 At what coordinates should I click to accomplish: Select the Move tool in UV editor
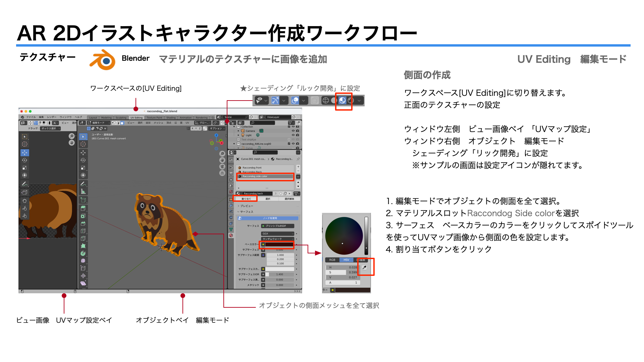point(25,153)
